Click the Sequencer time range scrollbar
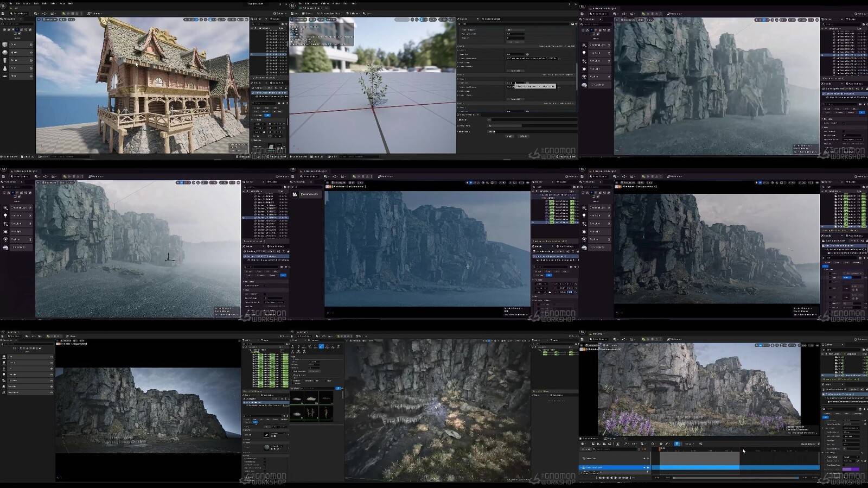868x488 pixels. 736,478
